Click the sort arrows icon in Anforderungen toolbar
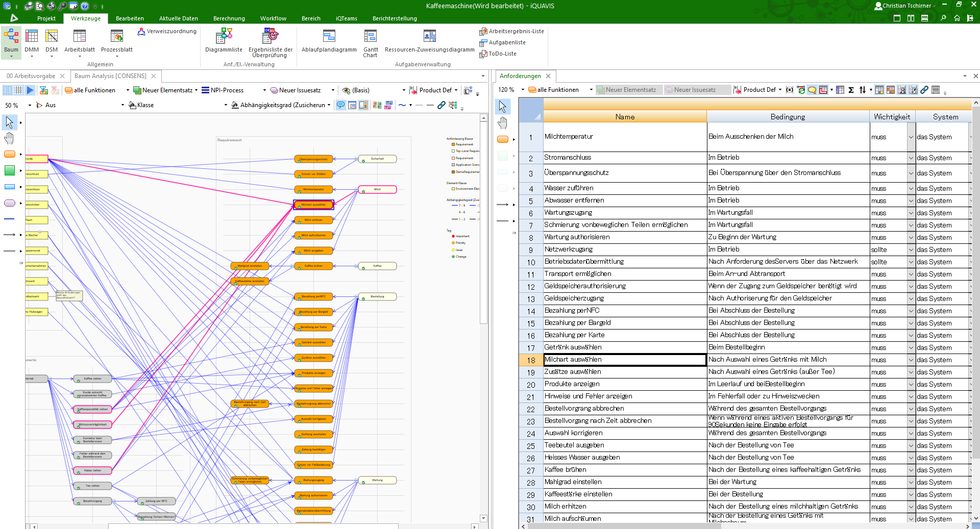The image size is (980, 529). pyautogui.click(x=863, y=90)
